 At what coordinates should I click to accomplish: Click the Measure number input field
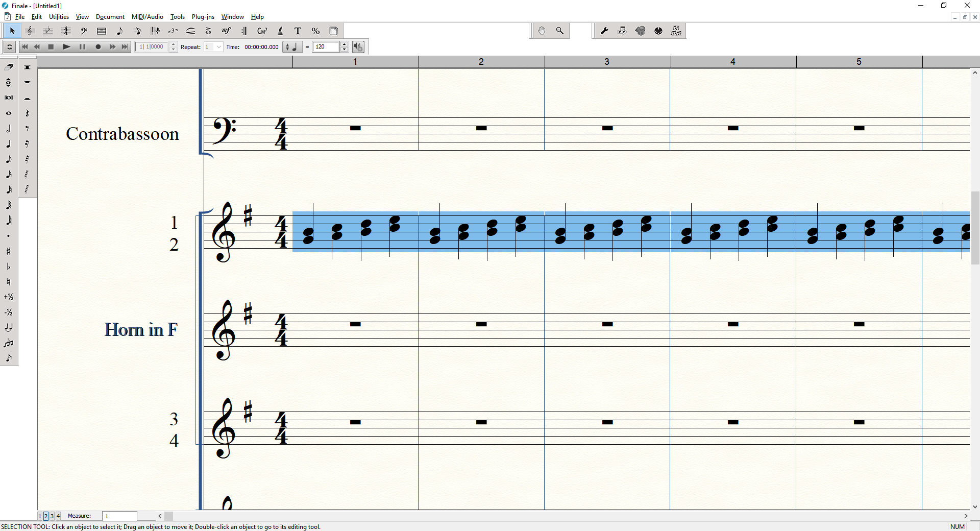119,516
